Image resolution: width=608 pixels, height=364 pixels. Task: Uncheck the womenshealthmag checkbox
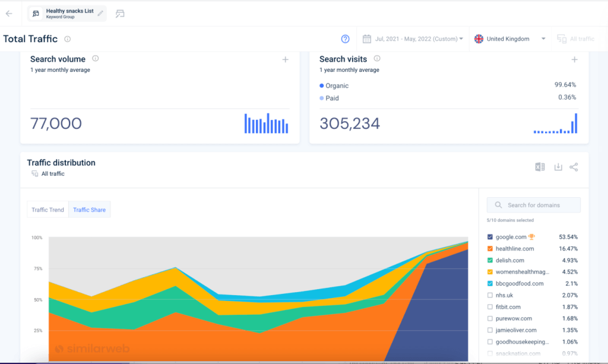(490, 272)
